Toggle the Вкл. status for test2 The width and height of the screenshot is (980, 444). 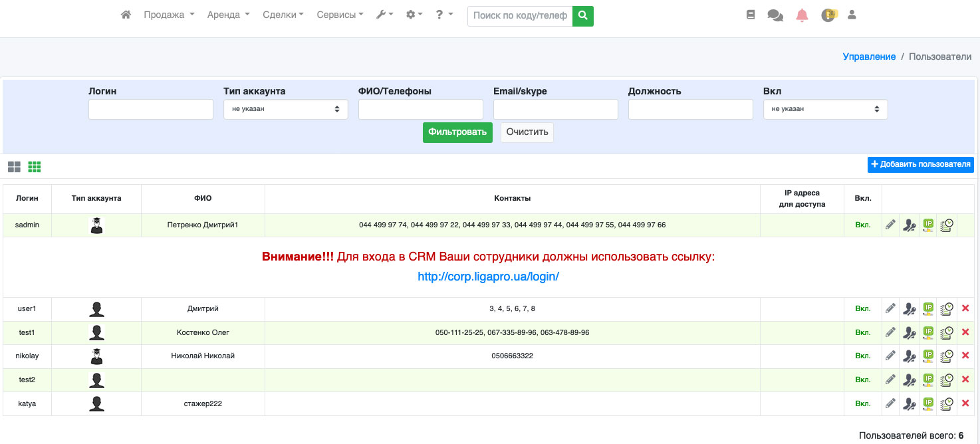[x=862, y=380]
